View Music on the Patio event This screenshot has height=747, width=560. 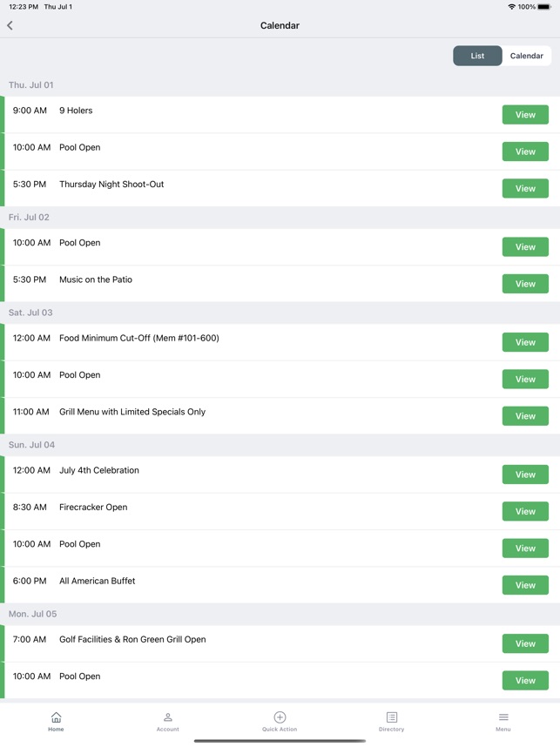pyautogui.click(x=525, y=284)
